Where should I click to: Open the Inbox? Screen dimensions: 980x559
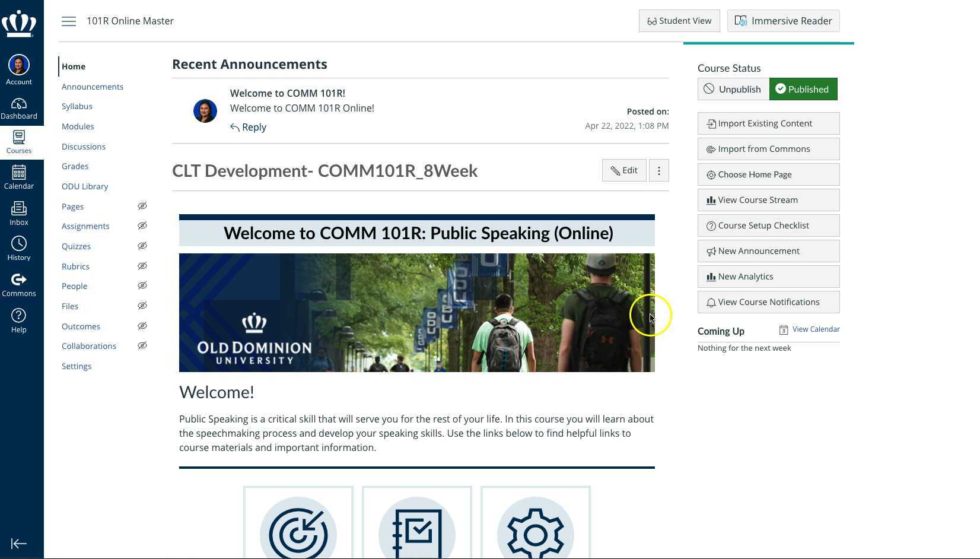(x=19, y=214)
